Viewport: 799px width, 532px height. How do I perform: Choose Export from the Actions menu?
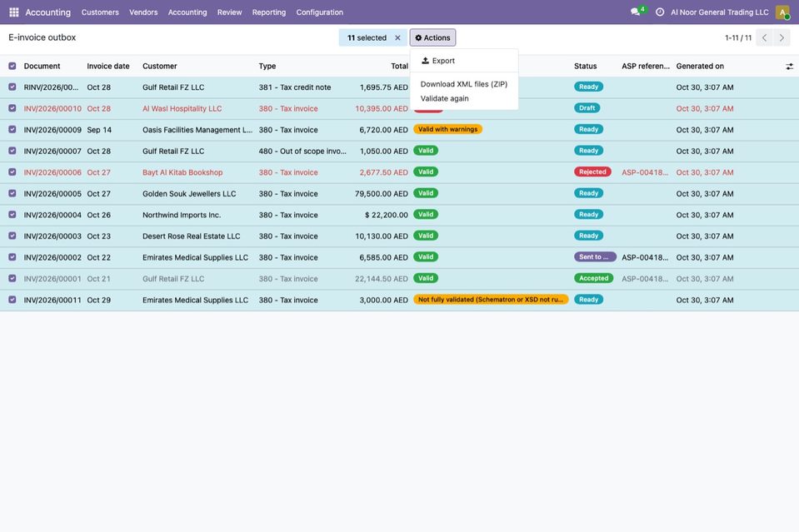[x=464, y=61]
